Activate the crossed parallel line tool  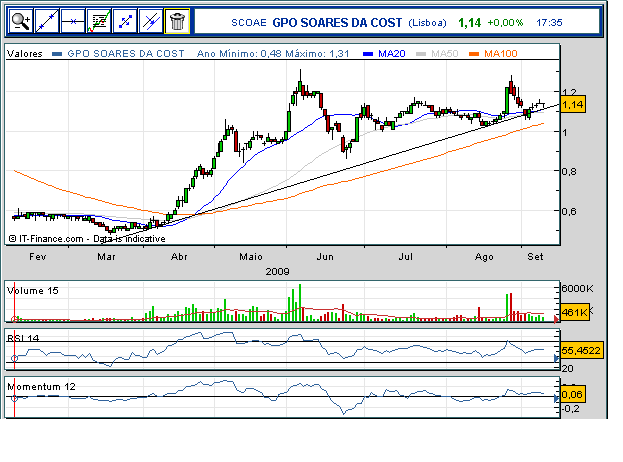[150, 19]
